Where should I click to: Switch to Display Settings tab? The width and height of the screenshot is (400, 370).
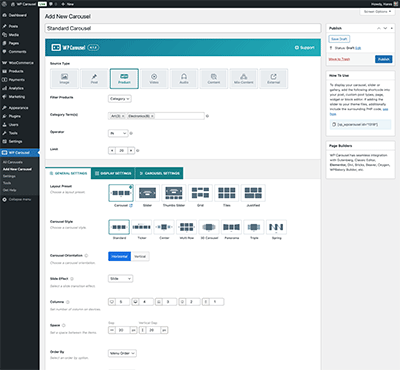pyautogui.click(x=113, y=173)
